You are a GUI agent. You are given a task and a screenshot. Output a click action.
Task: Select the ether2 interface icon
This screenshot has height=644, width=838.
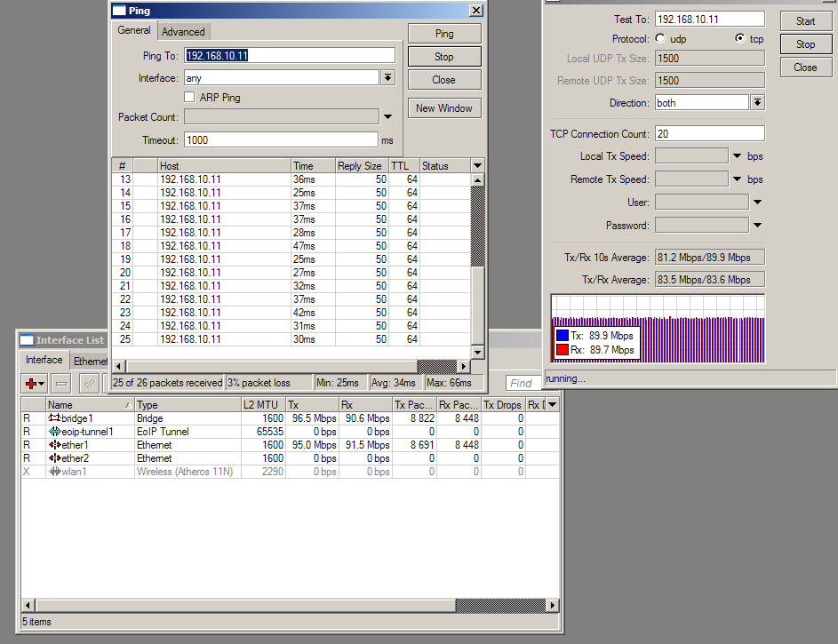(54, 458)
